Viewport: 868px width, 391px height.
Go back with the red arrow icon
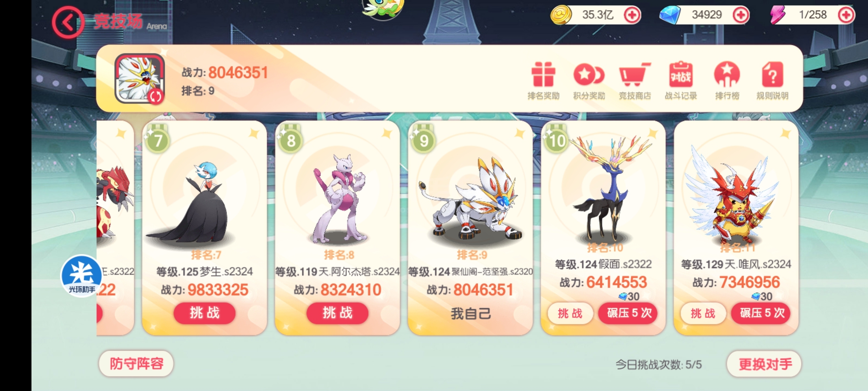coord(68,22)
